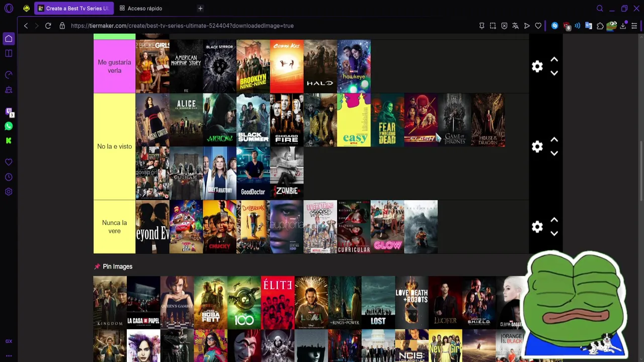Click the pink Me gustaría verla label
The height and width of the screenshot is (362, 644).
114,66
